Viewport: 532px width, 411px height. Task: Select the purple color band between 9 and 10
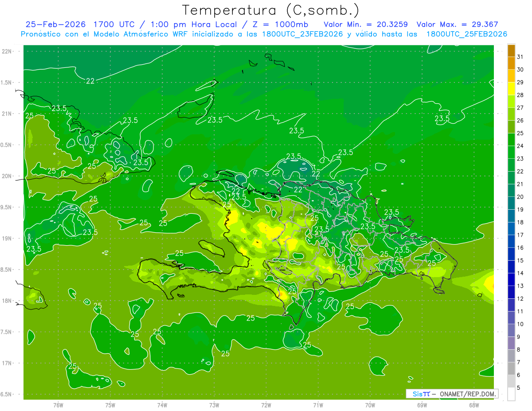511,331
